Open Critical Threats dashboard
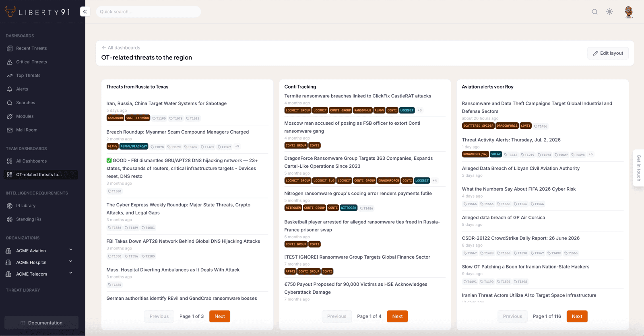 (x=31, y=62)
